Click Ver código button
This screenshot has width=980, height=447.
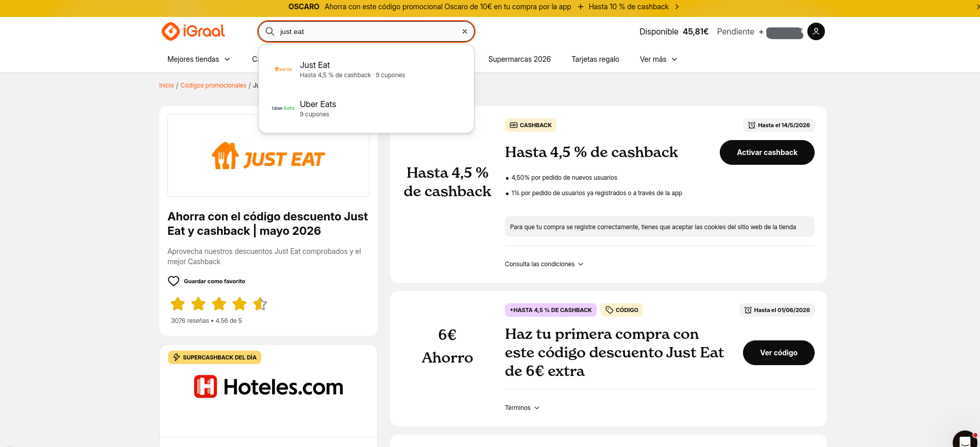[779, 353]
